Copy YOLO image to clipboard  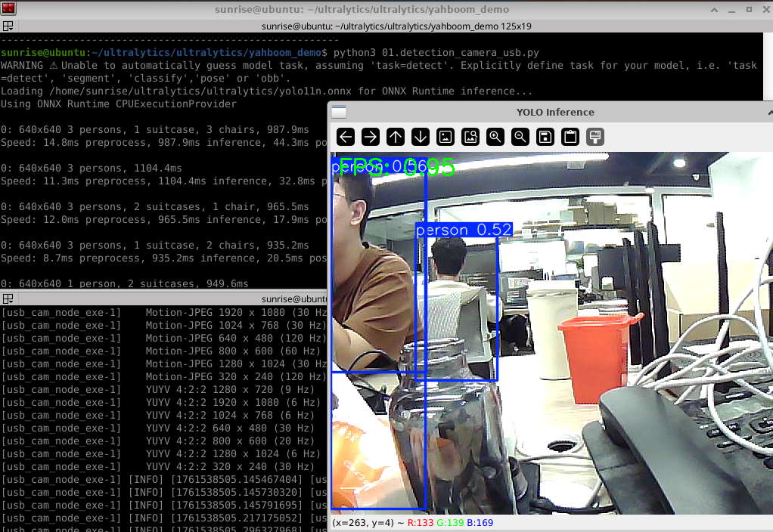coord(570,137)
